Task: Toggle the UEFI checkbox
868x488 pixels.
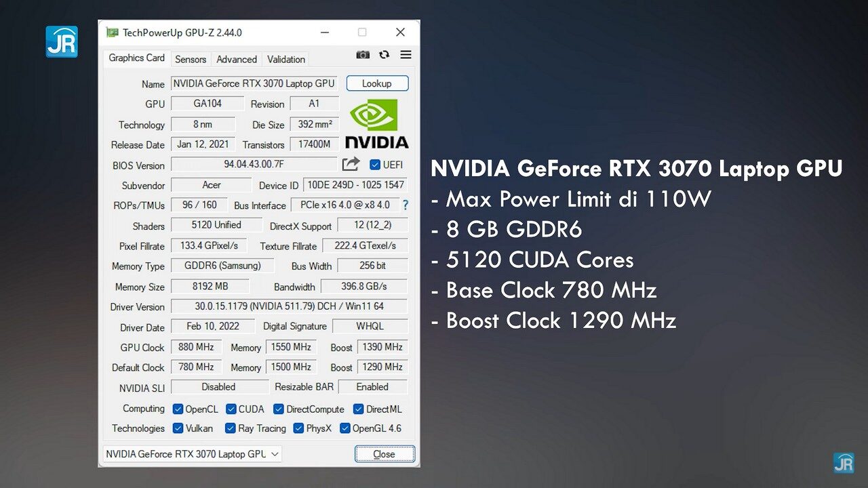Action: 374,165
